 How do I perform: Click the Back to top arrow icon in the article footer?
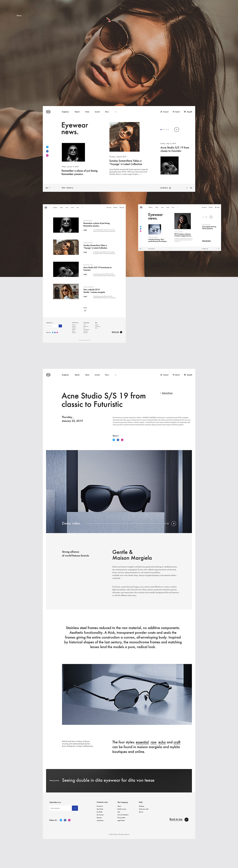click(x=186, y=819)
